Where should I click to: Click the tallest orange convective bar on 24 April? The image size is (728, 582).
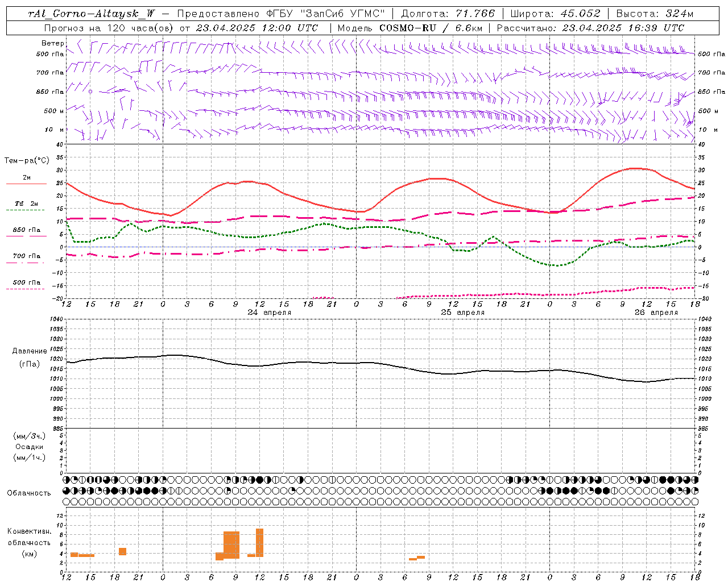pos(260,543)
